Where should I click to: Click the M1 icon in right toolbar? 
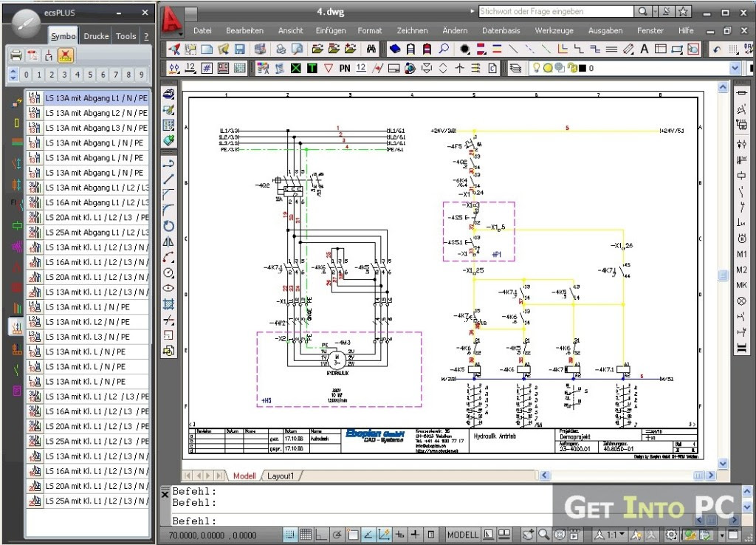coord(741,254)
